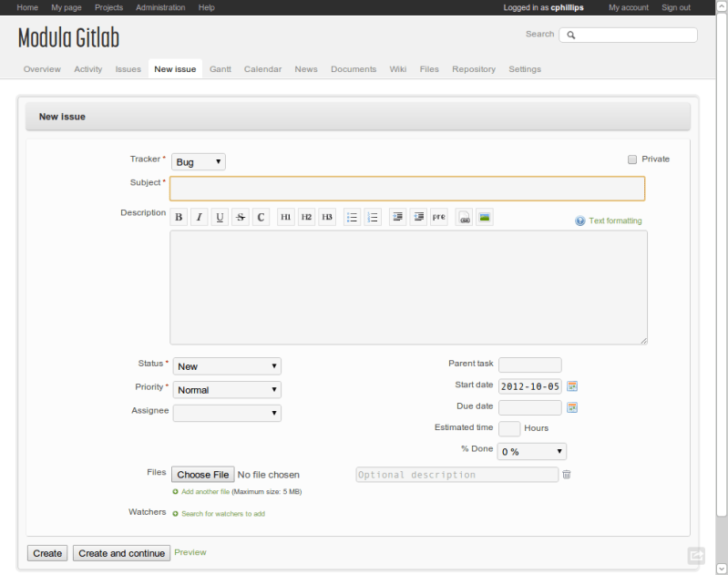This screenshot has height=575, width=728.
Task: Open the Assignee dropdown
Action: click(x=227, y=413)
